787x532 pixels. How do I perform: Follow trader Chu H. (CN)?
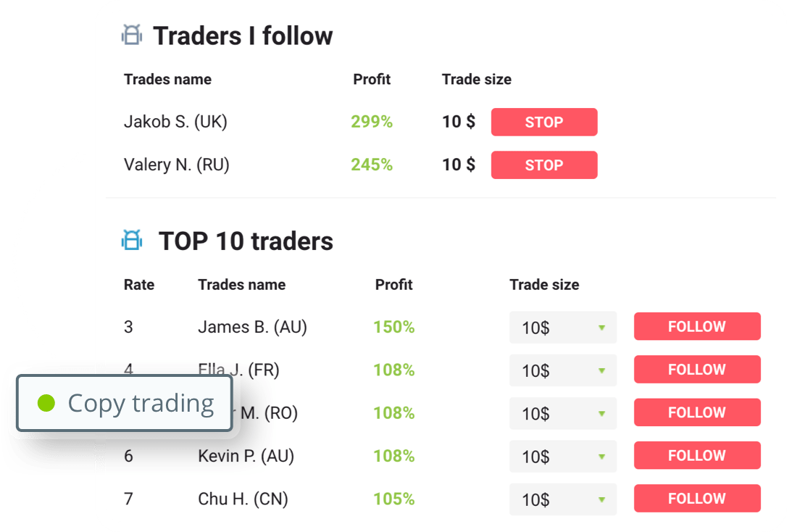tap(697, 499)
